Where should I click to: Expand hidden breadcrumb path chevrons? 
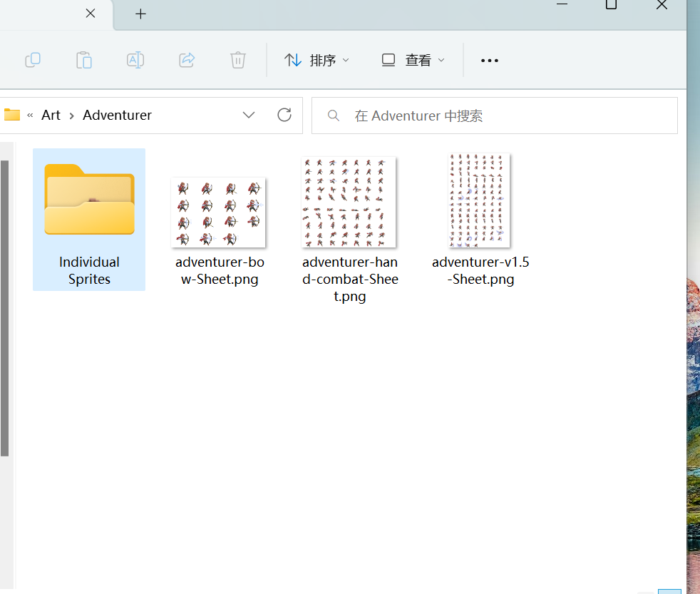[30, 116]
